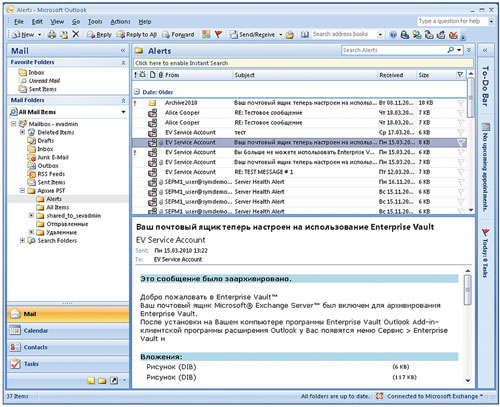Select Inbox under Favorite Folders

coord(36,72)
